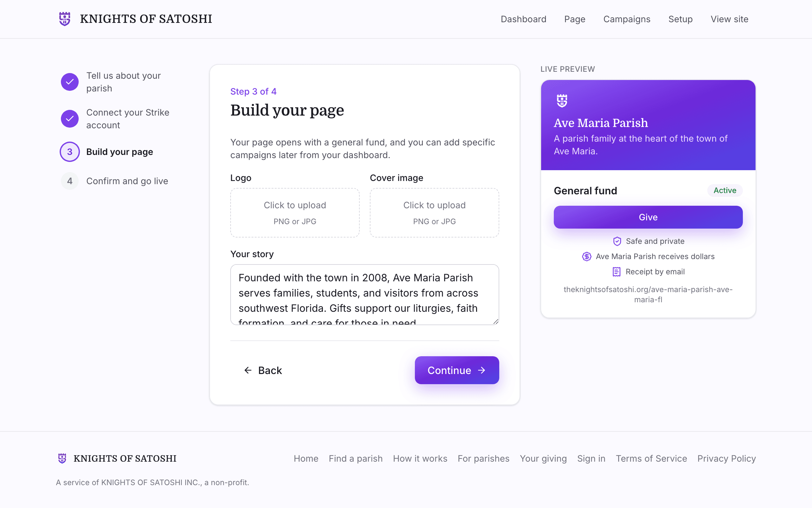Image resolution: width=812 pixels, height=508 pixels.
Task: Select the Confirm and go live step
Action: coord(127,181)
